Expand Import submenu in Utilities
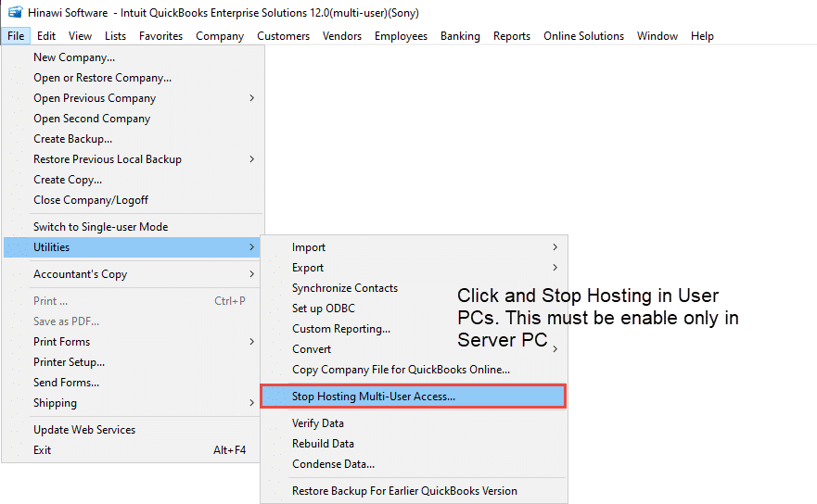 pos(414,246)
